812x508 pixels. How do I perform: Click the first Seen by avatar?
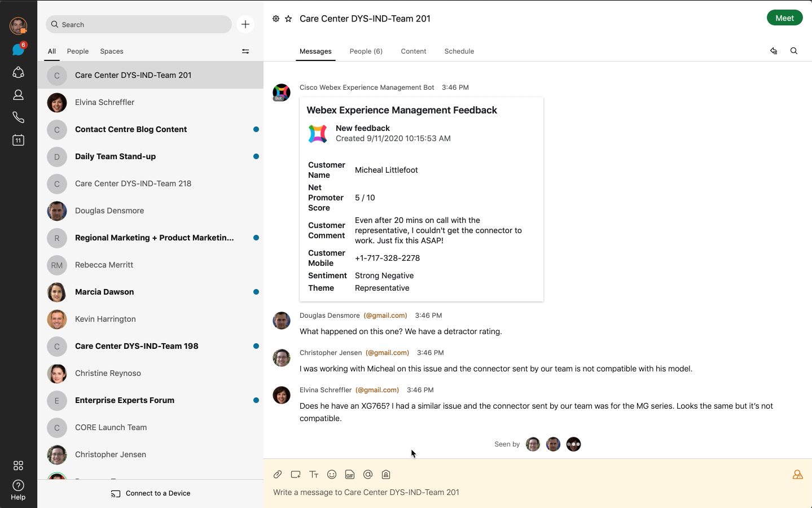[533, 444]
